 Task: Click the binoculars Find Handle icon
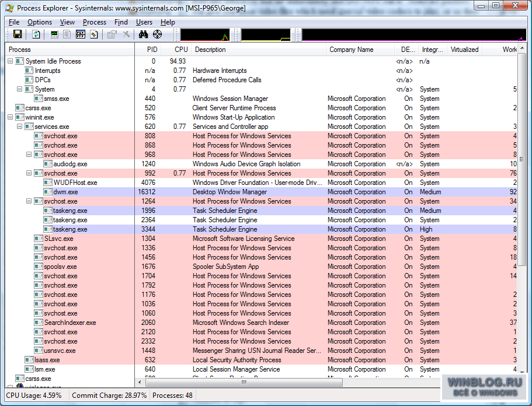coord(143,34)
